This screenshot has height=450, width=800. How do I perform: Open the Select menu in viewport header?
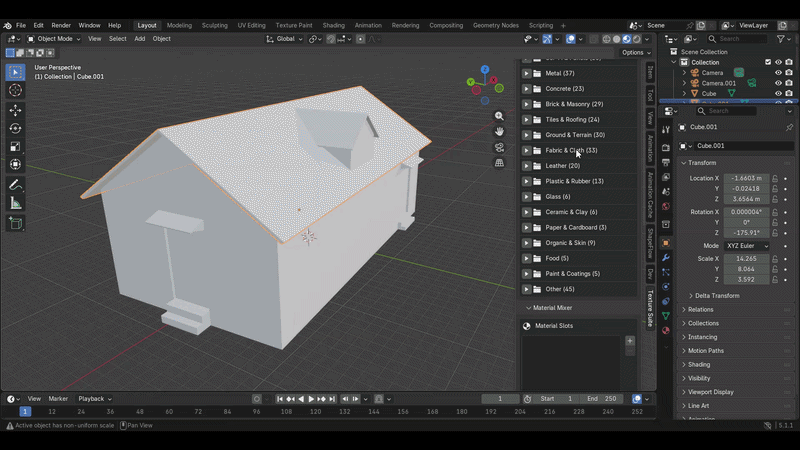pyautogui.click(x=117, y=39)
